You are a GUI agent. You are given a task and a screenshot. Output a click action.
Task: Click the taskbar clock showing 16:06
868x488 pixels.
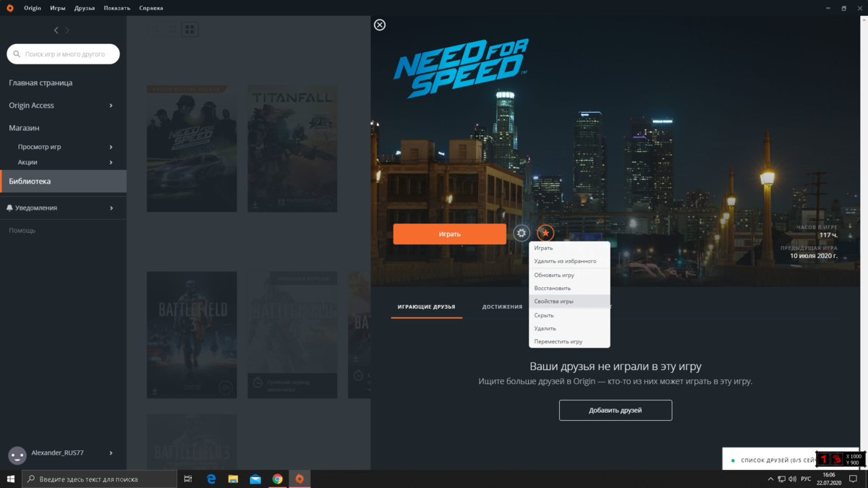click(x=830, y=479)
